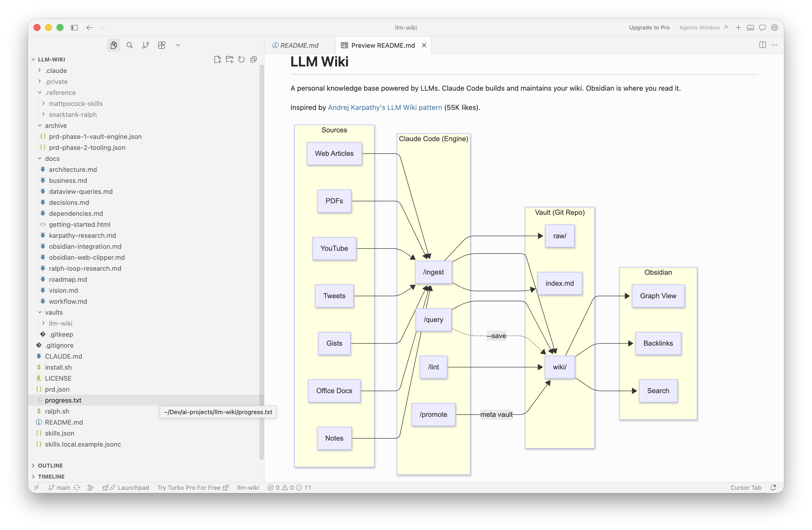
Task: Close the Preview README.md tab
Action: (x=424, y=45)
